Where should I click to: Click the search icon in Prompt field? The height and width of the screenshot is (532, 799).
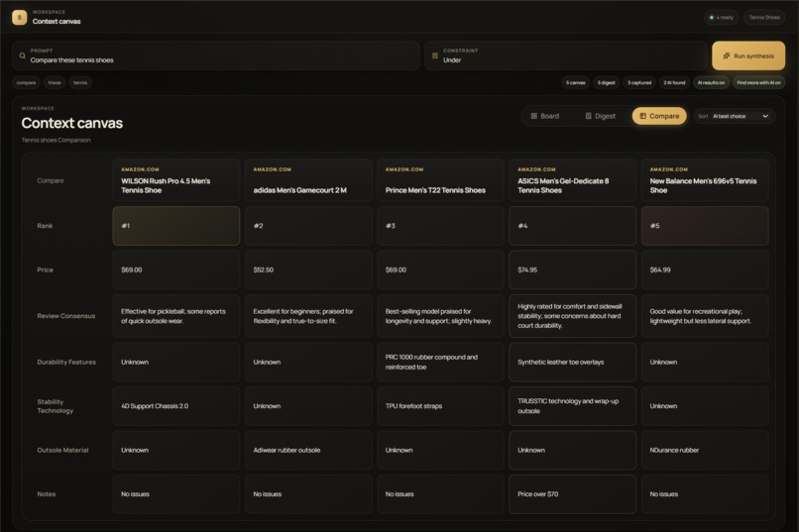point(23,55)
